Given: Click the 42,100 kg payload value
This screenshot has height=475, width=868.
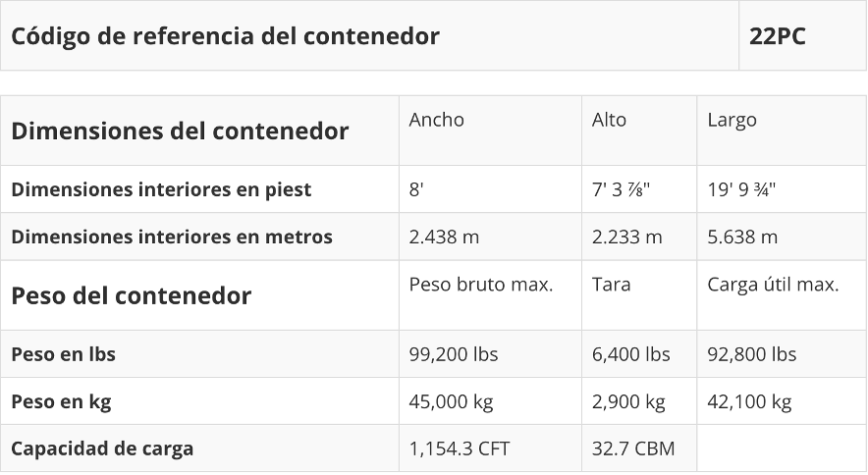Looking at the screenshot, I should coord(749,401).
